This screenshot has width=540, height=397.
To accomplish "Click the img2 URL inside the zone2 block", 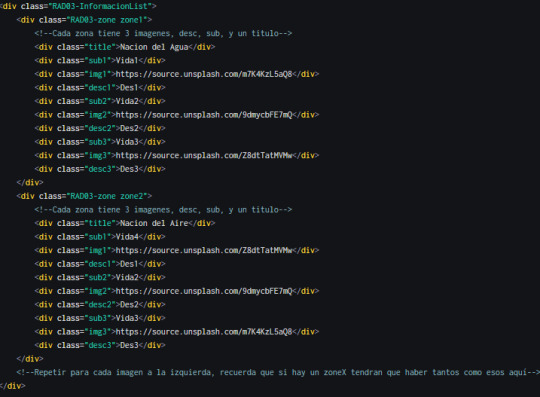I will (x=204, y=291).
